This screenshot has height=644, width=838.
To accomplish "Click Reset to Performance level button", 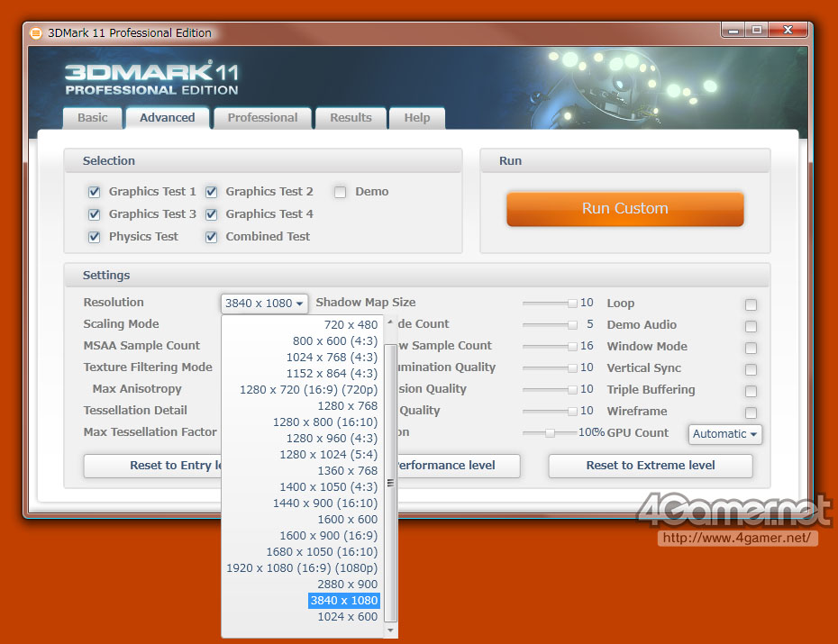I will [459, 466].
